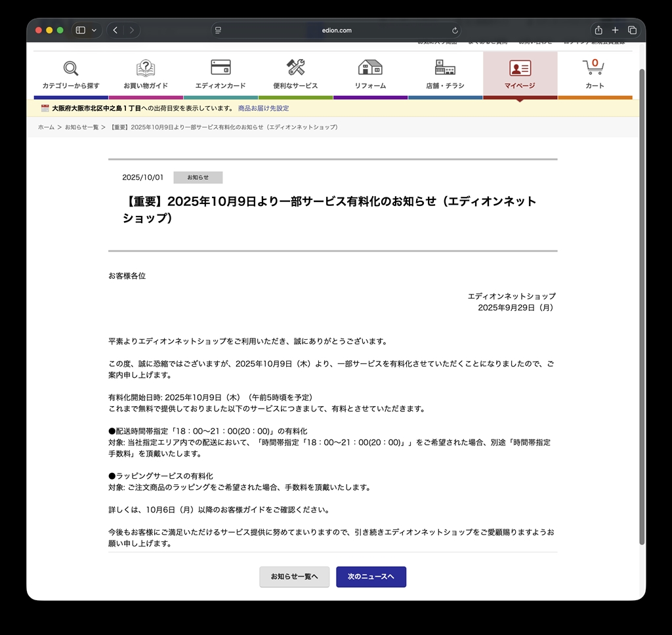Click ●ラッピングサービスの有料化 heading
The width and height of the screenshot is (672, 635).
[x=161, y=476]
